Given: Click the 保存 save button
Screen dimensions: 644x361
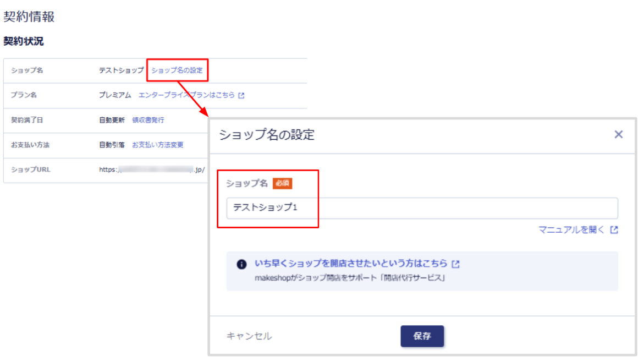Looking at the screenshot, I should (422, 336).
